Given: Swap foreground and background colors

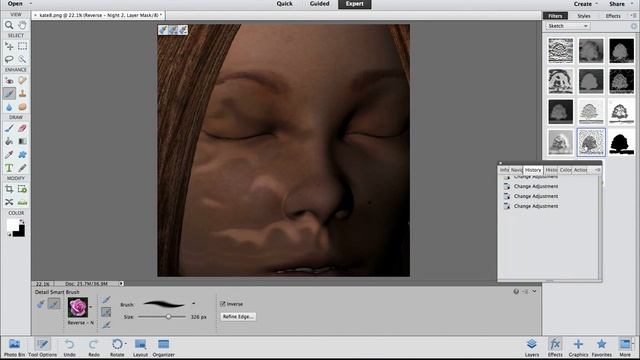Looking at the screenshot, I should 22,221.
